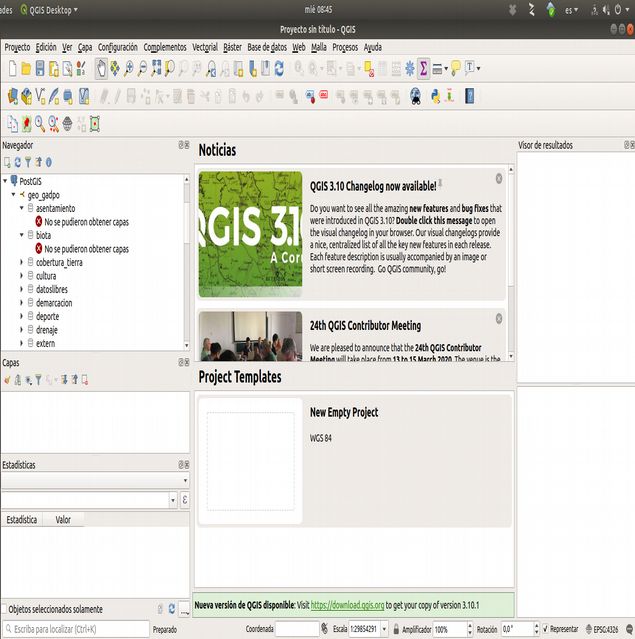This screenshot has width=635, height=639.
Task: Open the Procesos menu
Action: point(345,47)
